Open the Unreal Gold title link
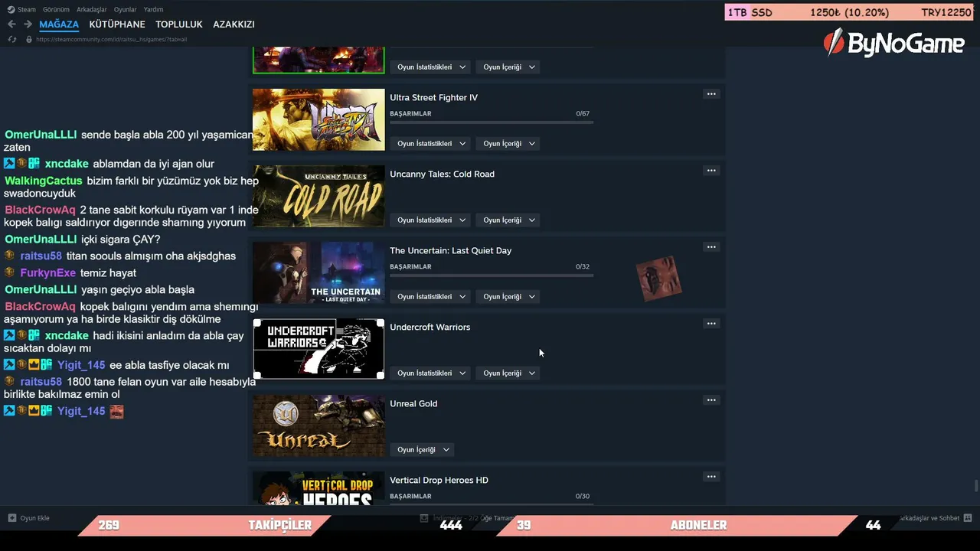This screenshot has height=551, width=980. [413, 404]
